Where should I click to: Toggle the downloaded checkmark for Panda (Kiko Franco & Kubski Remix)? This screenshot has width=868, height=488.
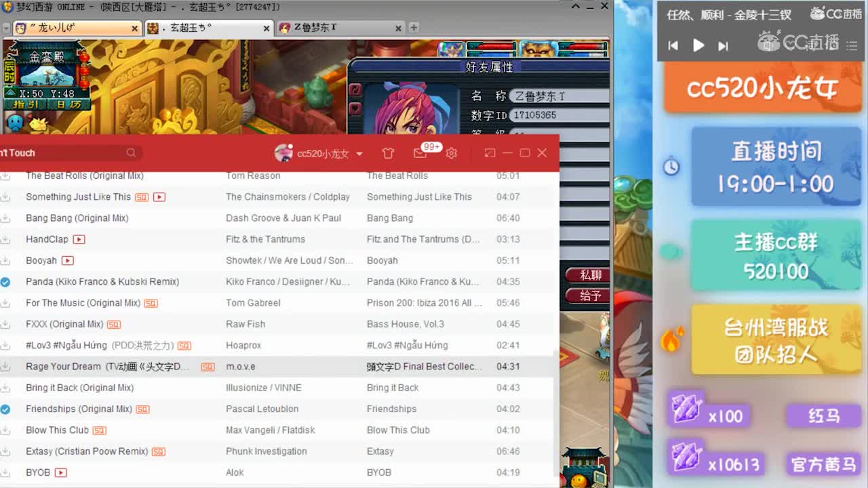pyautogui.click(x=5, y=282)
